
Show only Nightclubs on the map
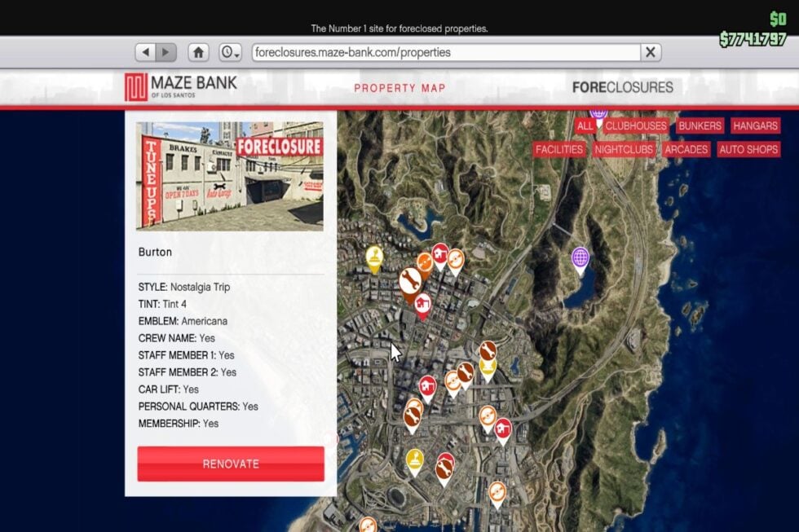pyautogui.click(x=624, y=150)
